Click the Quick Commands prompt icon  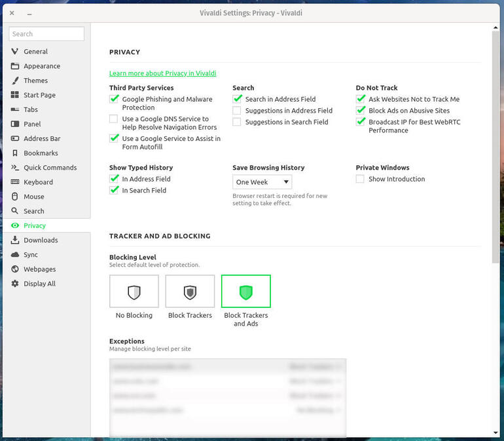[x=15, y=167]
